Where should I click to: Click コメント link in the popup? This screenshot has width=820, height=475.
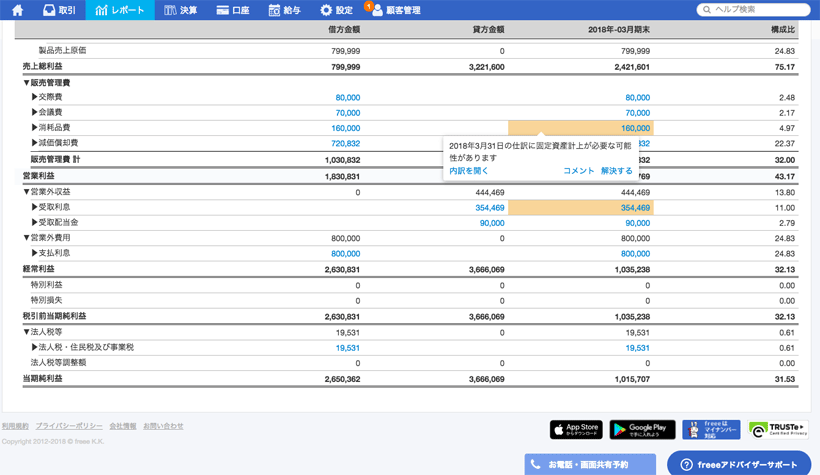[x=578, y=171]
